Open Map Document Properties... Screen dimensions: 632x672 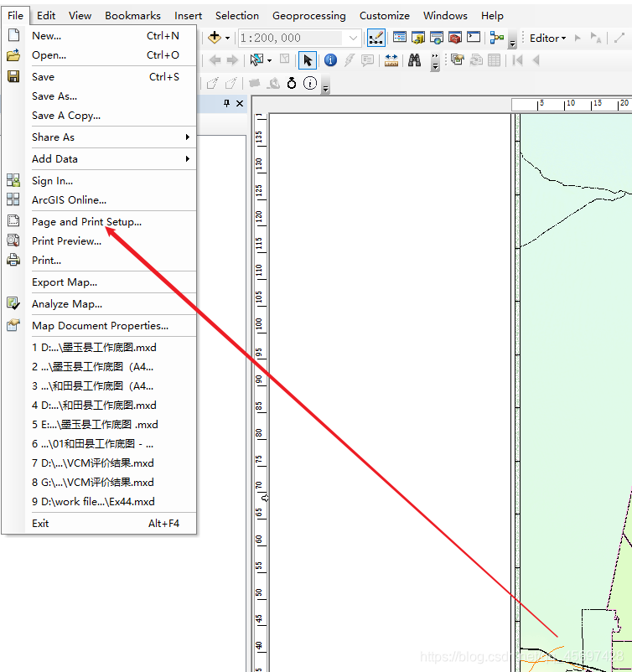tap(100, 326)
